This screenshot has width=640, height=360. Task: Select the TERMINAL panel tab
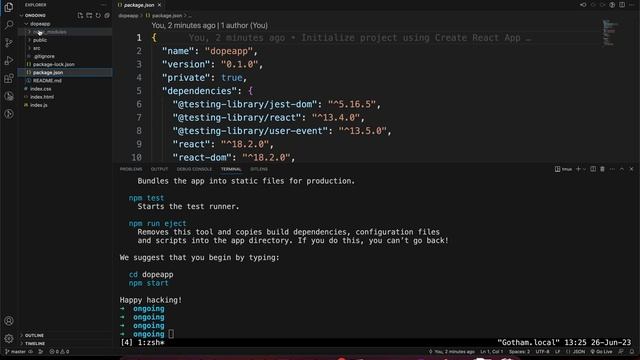pyautogui.click(x=231, y=169)
